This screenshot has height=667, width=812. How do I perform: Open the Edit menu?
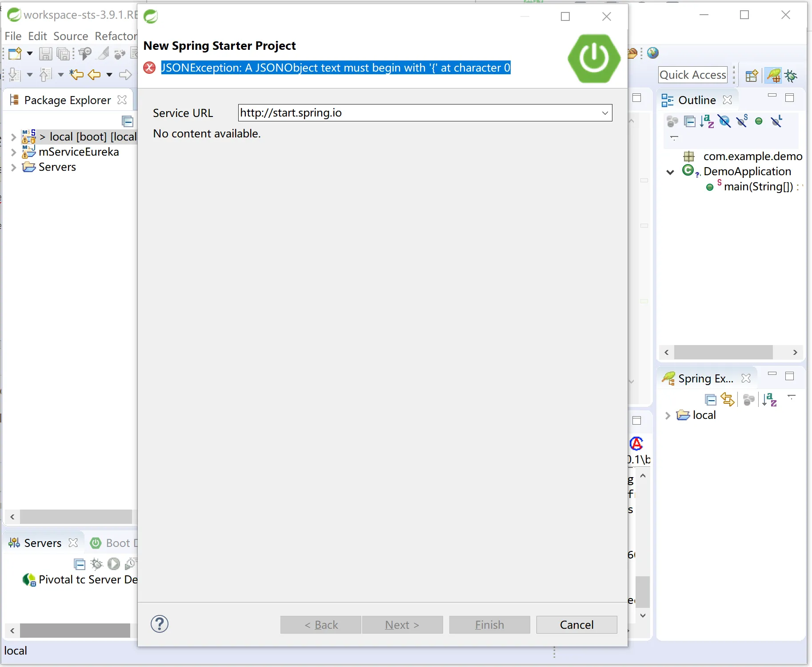[x=37, y=36]
